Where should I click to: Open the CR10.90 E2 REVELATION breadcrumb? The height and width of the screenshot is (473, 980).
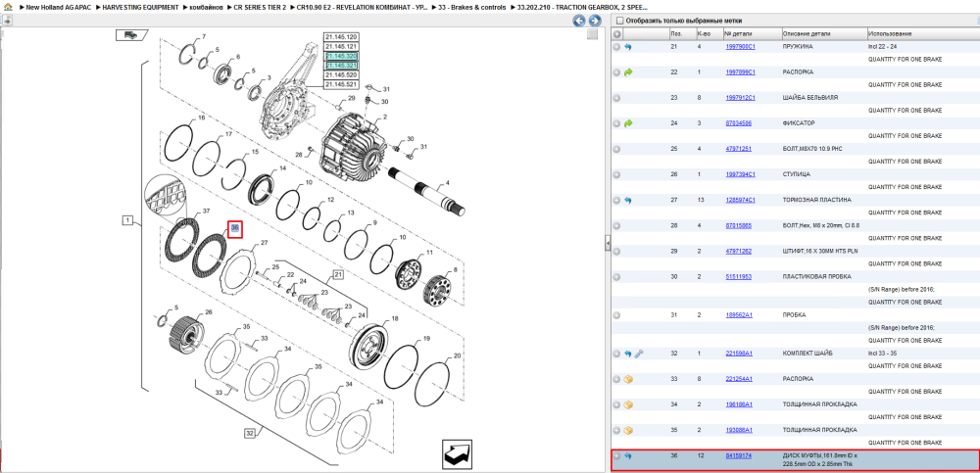[362, 7]
